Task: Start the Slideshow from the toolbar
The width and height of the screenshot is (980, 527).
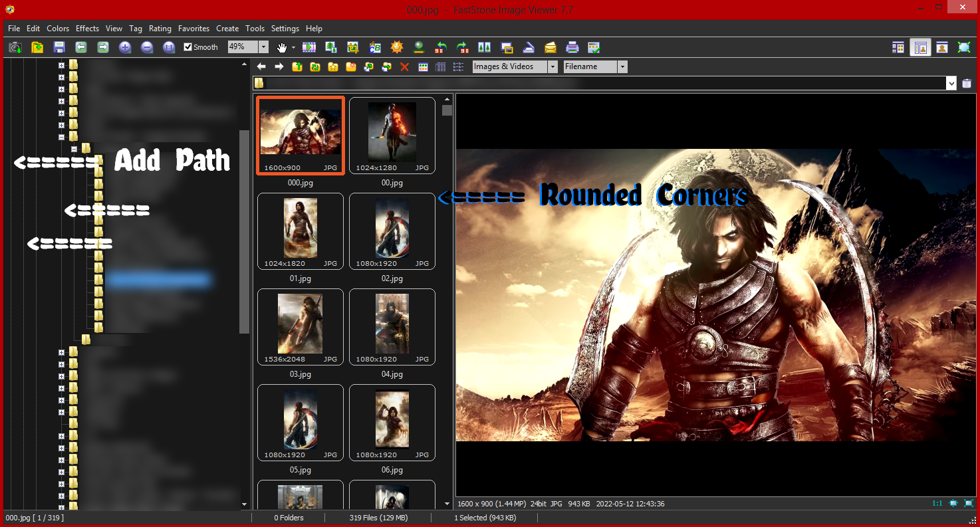Action: (x=309, y=47)
